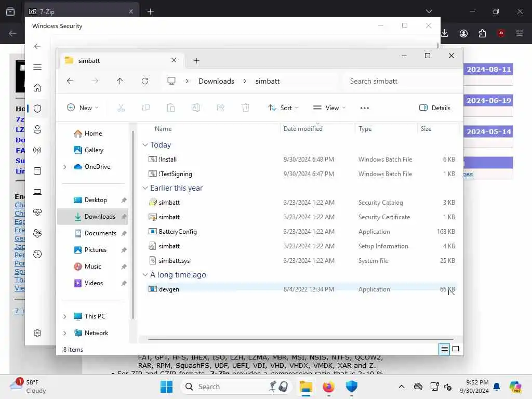Open Firefox extensions puzzle icon
This screenshot has width=532, height=399.
482,33
